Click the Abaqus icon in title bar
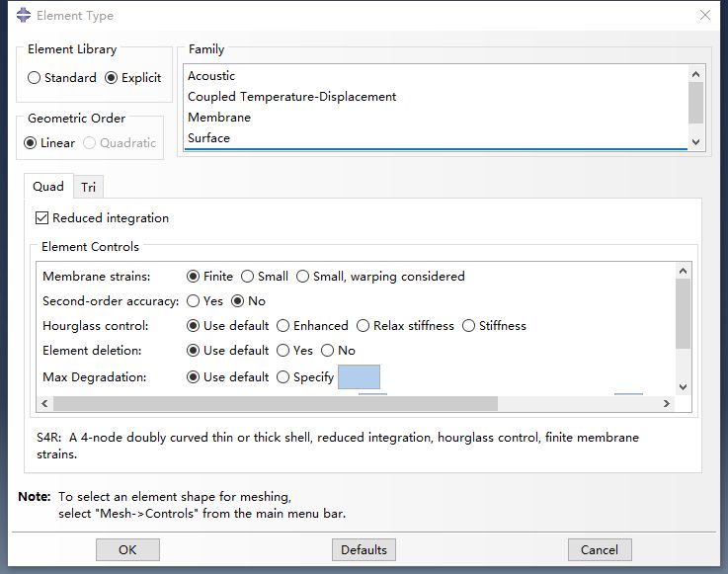 click(24, 16)
